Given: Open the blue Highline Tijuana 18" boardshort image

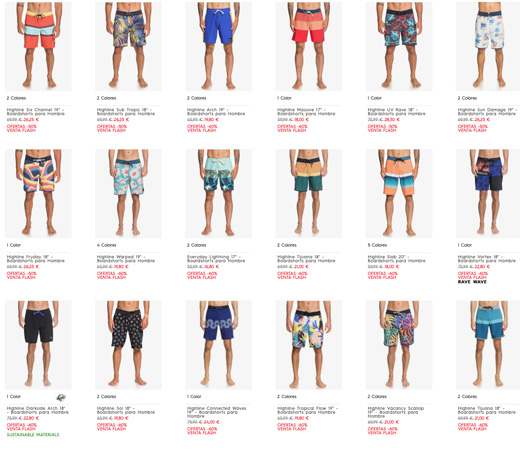Looking at the screenshot, I should (x=488, y=345).
